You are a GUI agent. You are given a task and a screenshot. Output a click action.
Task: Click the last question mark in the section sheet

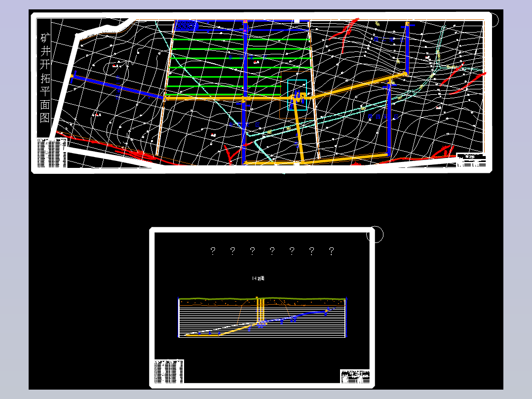pyautogui.click(x=332, y=251)
